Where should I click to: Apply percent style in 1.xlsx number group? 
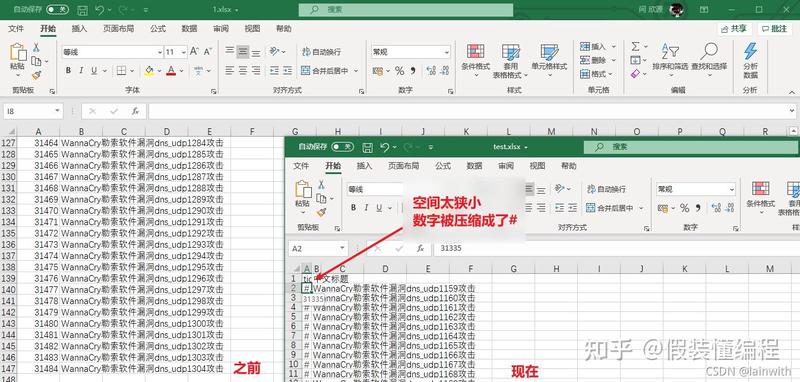[x=399, y=71]
